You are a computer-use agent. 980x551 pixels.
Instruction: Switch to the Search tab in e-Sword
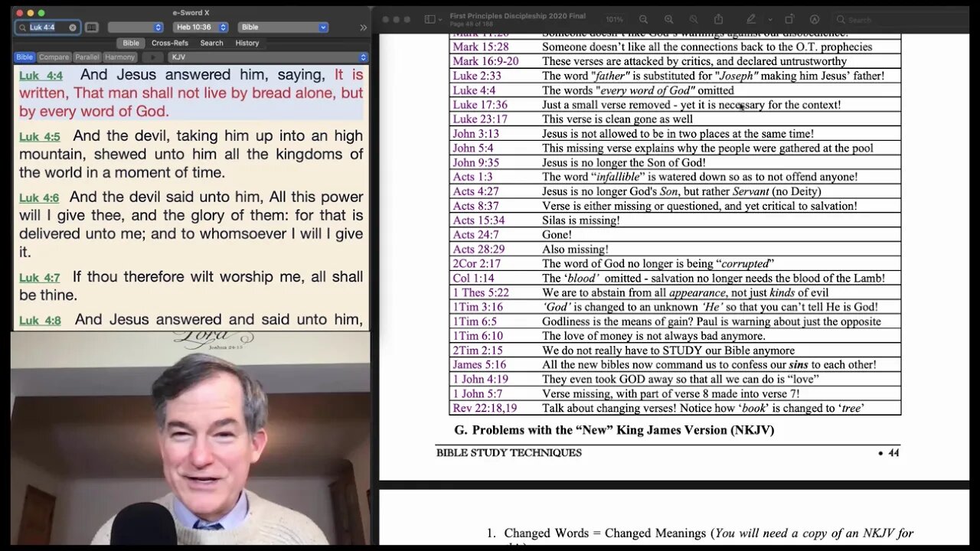click(x=211, y=43)
